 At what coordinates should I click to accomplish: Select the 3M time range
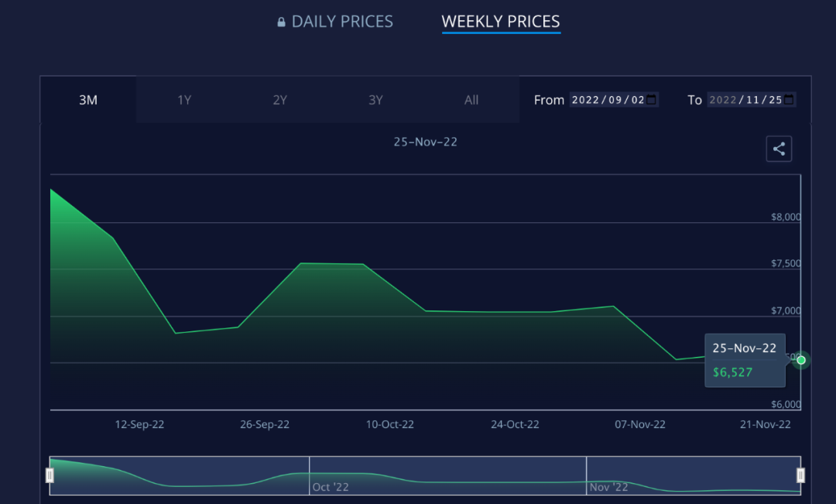coord(88,100)
